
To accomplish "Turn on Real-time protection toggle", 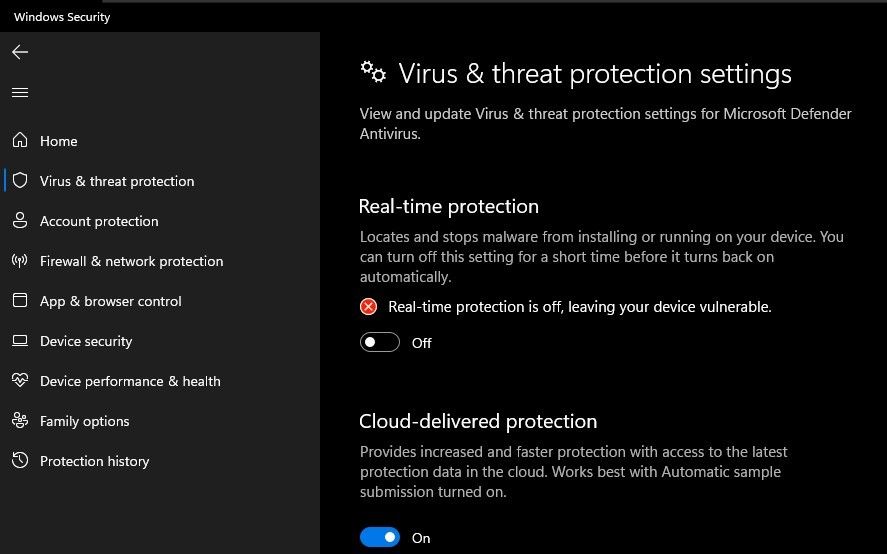I will 380,343.
